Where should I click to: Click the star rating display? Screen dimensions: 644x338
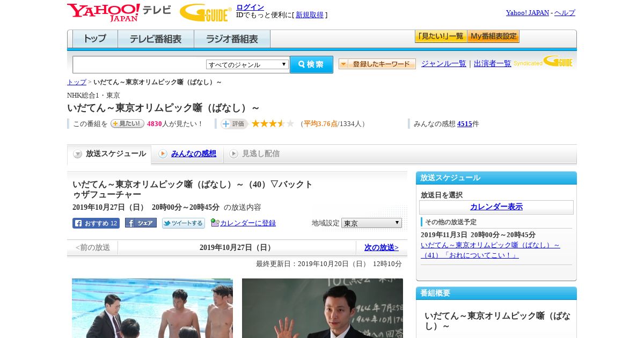click(273, 124)
